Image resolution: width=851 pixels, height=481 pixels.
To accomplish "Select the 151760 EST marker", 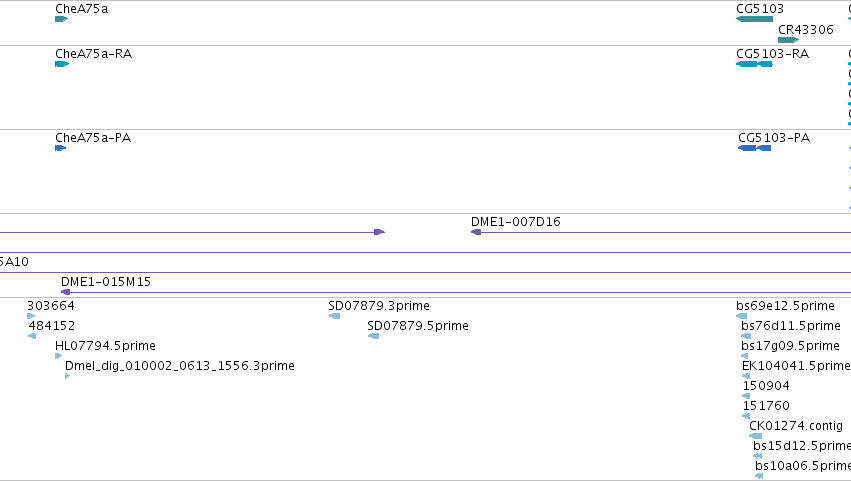I will point(746,416).
